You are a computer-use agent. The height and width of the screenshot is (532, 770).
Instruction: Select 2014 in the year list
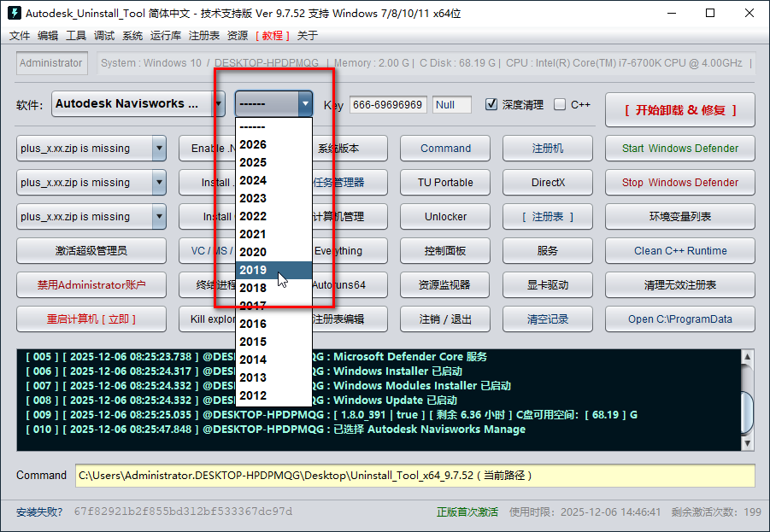click(x=273, y=360)
